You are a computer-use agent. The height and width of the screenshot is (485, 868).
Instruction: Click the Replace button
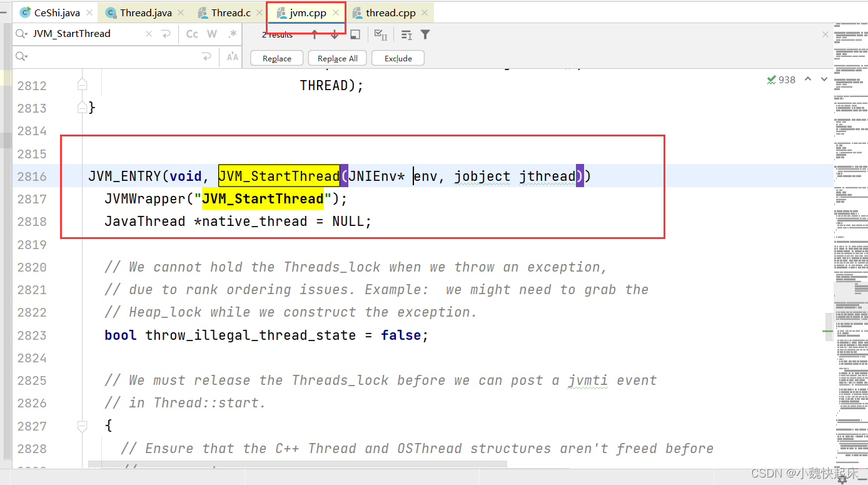(x=277, y=58)
